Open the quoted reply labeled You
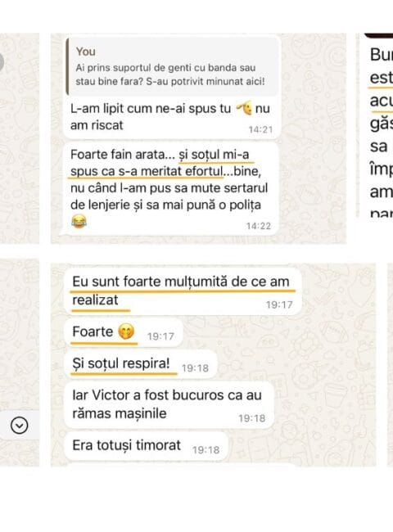 click(x=173, y=66)
